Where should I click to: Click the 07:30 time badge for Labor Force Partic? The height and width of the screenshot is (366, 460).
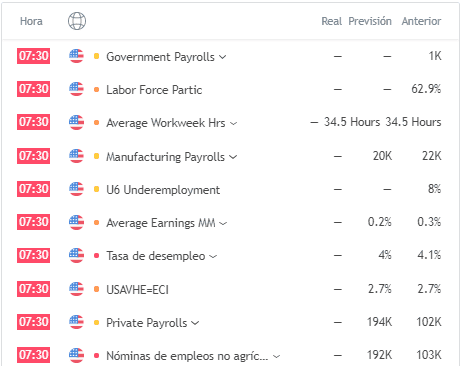point(33,89)
